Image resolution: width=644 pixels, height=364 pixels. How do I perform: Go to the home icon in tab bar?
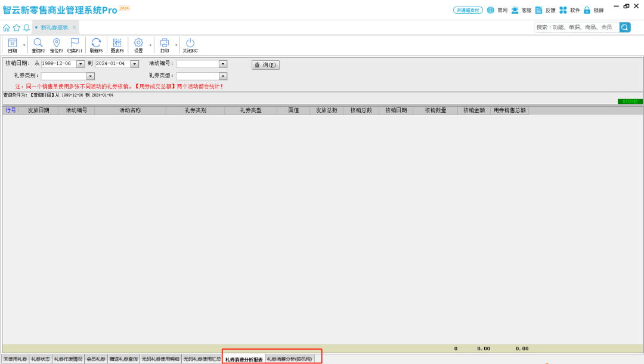point(7,27)
